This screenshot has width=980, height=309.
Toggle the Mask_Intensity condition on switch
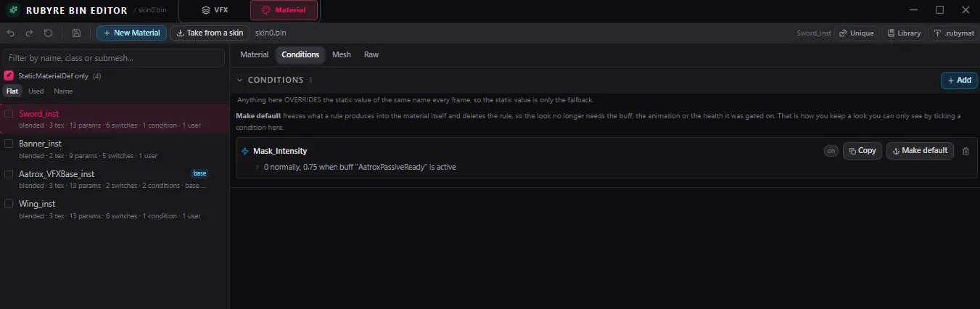(x=831, y=151)
